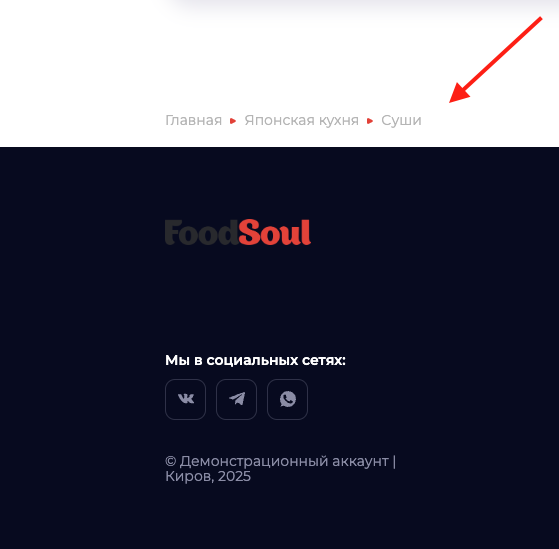Click the dark Food part of logo
Screen dimensions: 559x549
click(x=201, y=232)
